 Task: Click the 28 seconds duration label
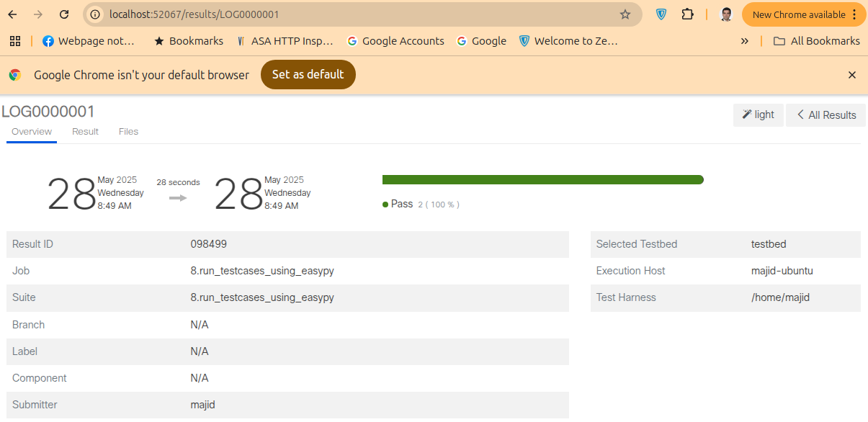pos(179,182)
